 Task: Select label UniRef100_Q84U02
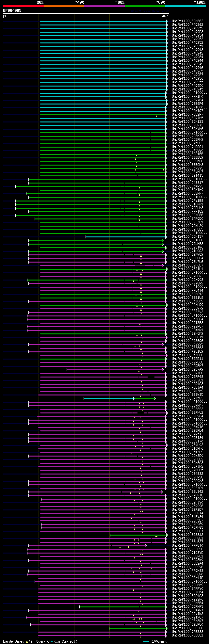(x=187, y=445)
